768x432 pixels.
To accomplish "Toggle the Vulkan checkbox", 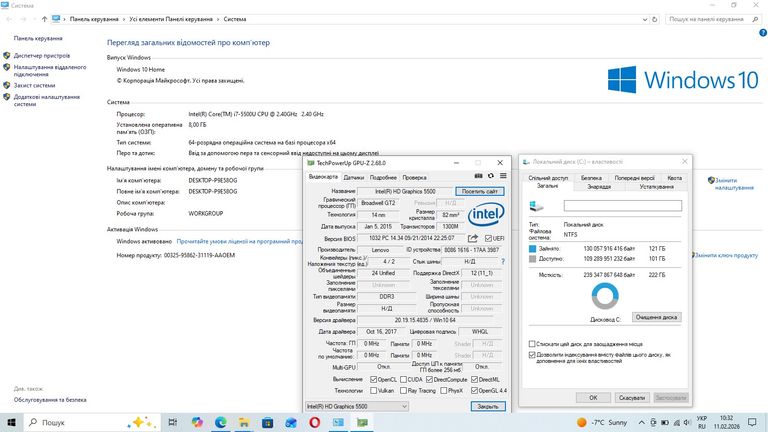I will (374, 390).
